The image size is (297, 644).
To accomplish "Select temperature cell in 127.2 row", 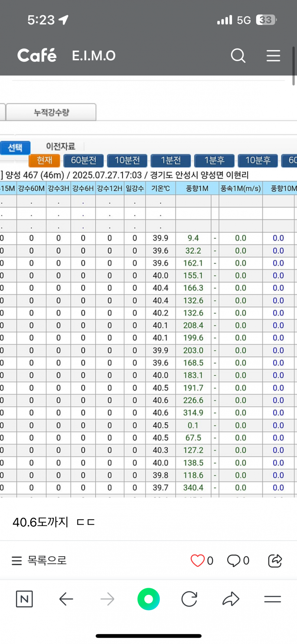I will coord(161,450).
